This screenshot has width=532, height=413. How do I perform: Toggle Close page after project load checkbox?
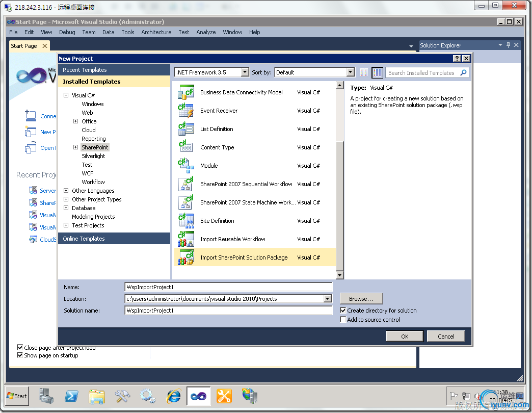(20, 348)
